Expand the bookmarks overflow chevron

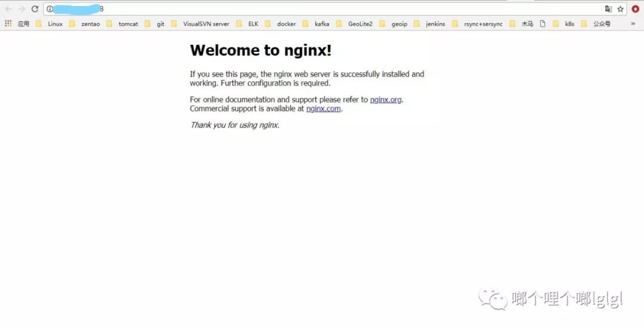click(x=633, y=24)
